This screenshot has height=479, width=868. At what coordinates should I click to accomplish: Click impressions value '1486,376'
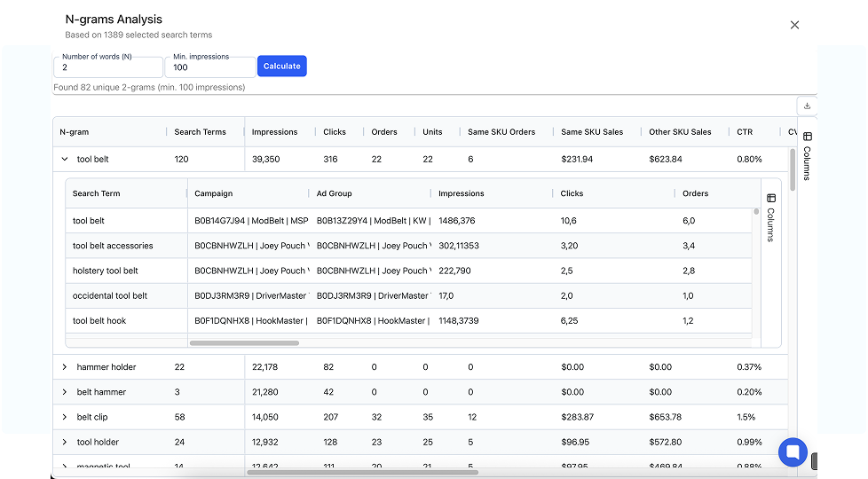click(457, 221)
